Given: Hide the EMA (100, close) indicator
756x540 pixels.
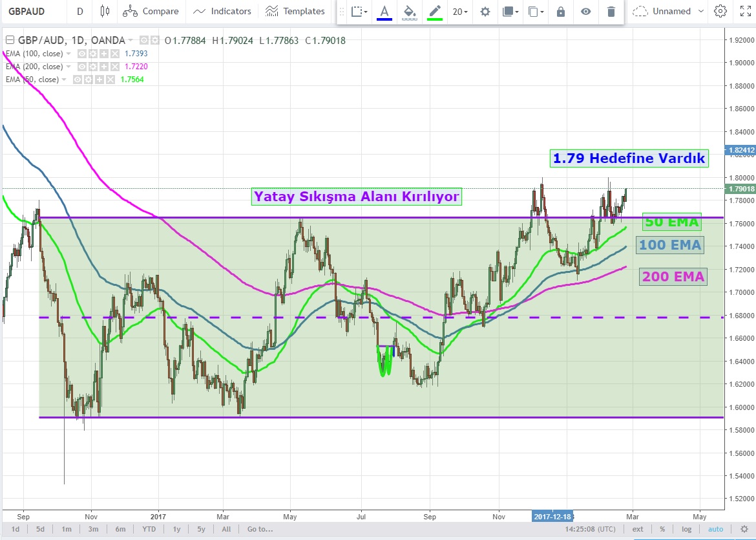Looking at the screenshot, I should [82, 54].
